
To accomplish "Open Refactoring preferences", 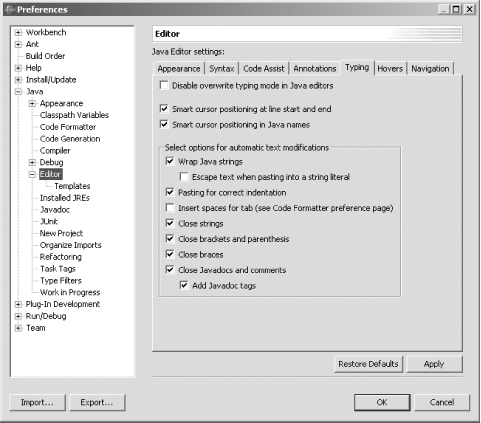I will pos(61,257).
